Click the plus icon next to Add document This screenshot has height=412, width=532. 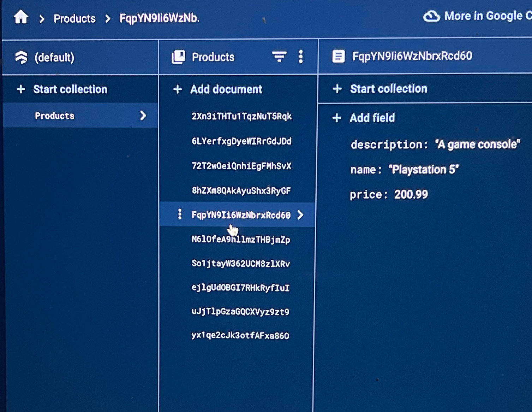click(x=177, y=89)
